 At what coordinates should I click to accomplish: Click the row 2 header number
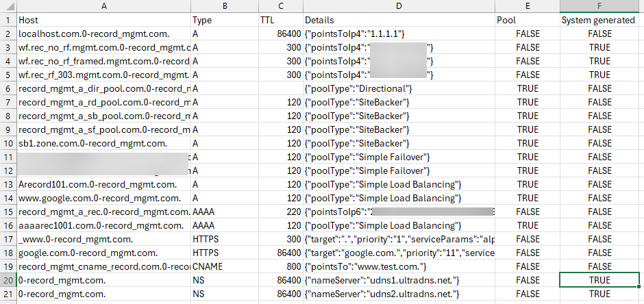click(x=8, y=34)
